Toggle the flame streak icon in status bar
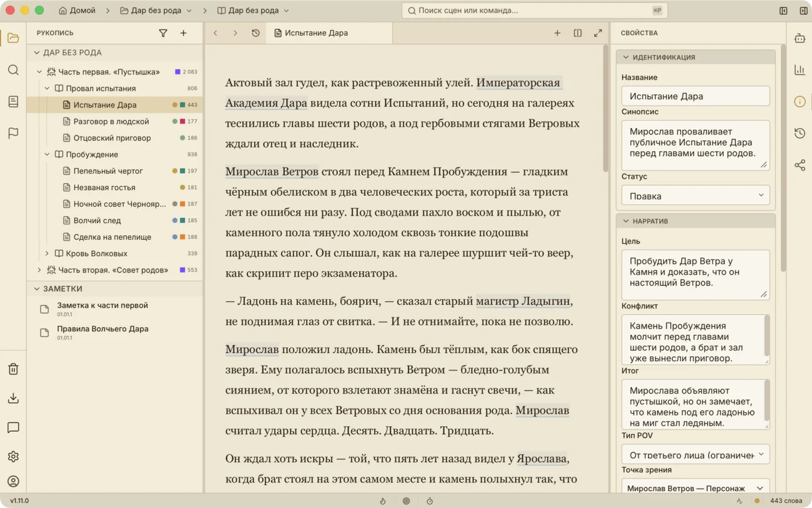Viewport: 812px width, 508px height. pos(383,501)
